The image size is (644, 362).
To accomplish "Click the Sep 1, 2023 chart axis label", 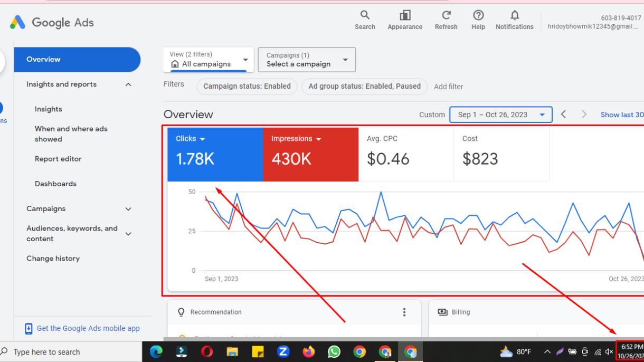I will tap(222, 279).
